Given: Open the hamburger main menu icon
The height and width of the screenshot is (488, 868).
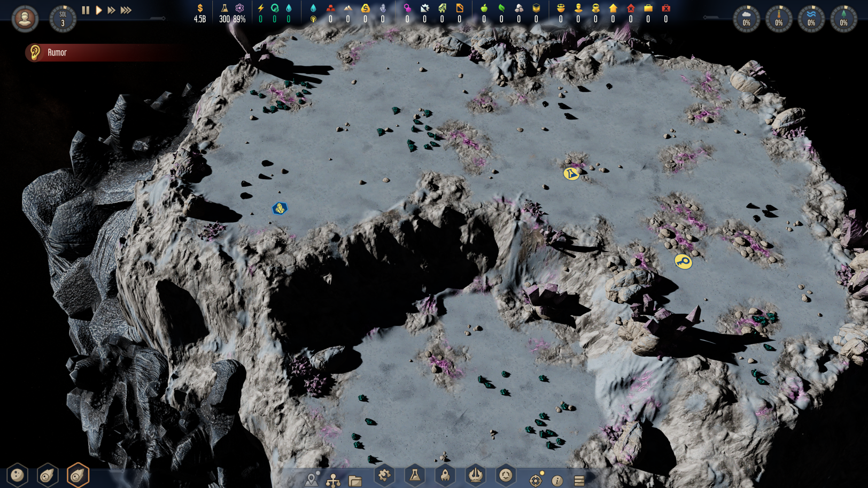Looking at the screenshot, I should [579, 481].
